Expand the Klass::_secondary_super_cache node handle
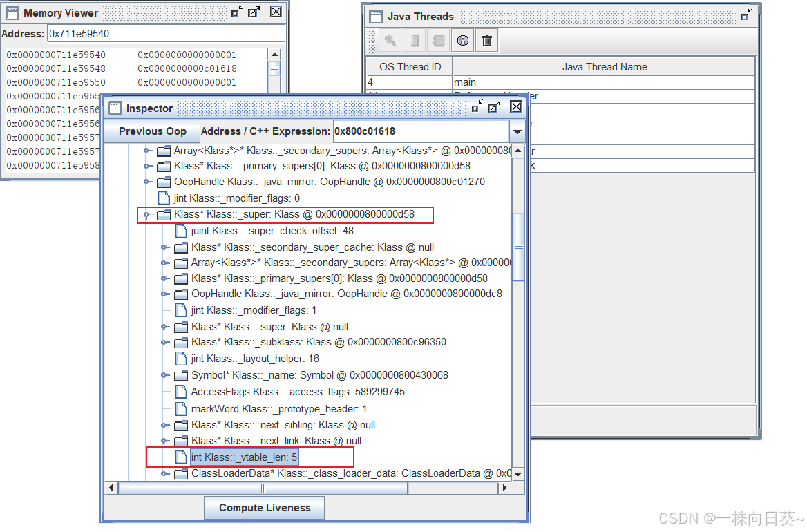807x532 pixels. click(165, 247)
